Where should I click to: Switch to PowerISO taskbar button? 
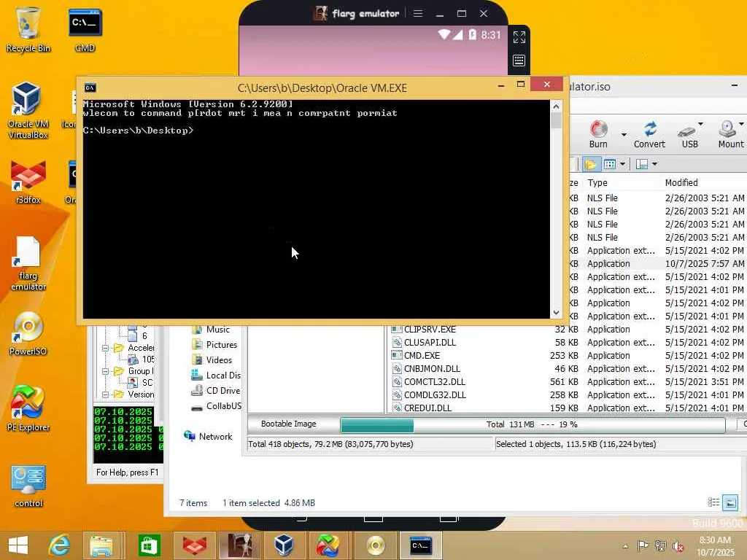pyautogui.click(x=376, y=545)
